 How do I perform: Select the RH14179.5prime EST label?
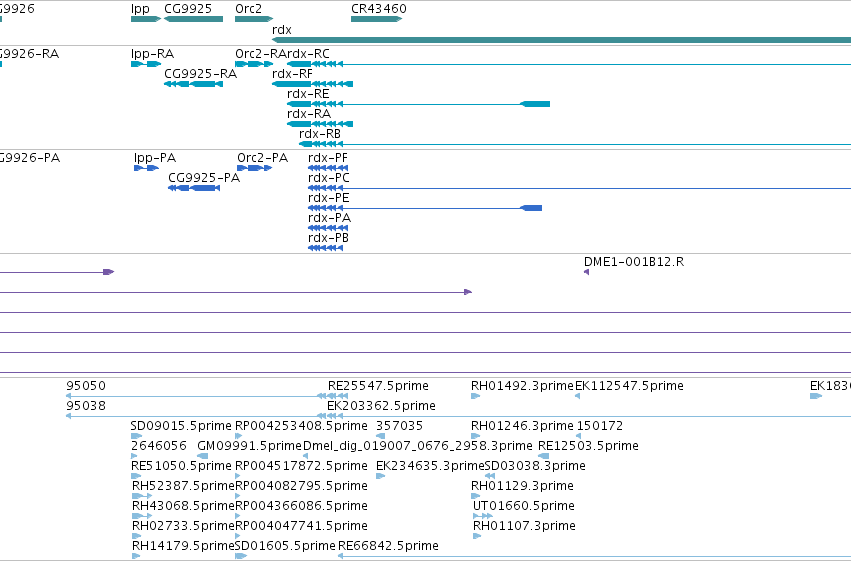183,546
